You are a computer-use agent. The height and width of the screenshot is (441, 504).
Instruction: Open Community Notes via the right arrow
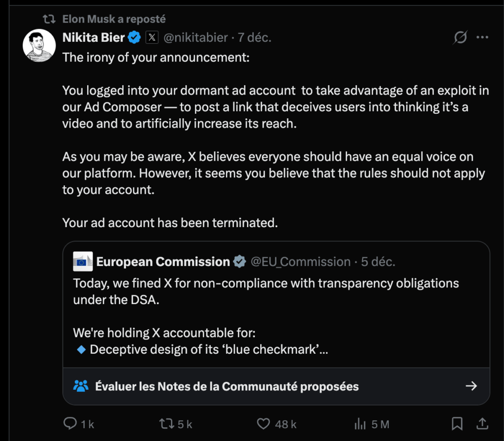click(471, 386)
